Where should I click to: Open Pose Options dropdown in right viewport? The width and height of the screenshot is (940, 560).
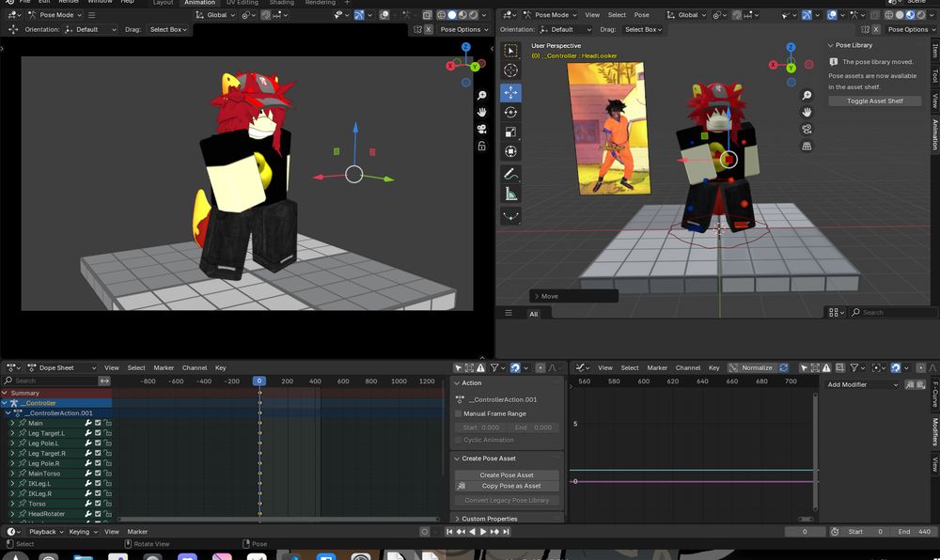[x=911, y=29]
